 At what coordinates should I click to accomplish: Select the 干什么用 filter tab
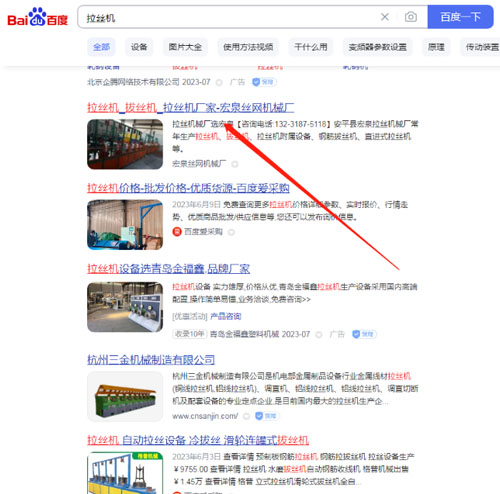311,47
